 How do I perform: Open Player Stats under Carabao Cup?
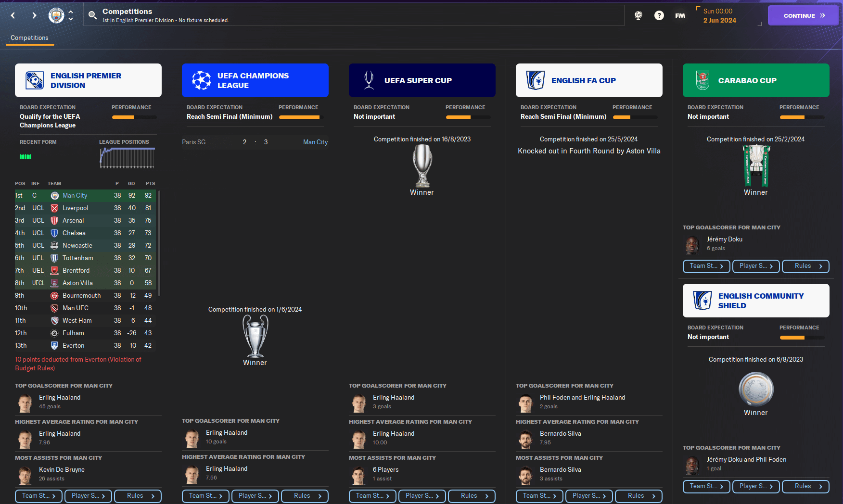[756, 266]
